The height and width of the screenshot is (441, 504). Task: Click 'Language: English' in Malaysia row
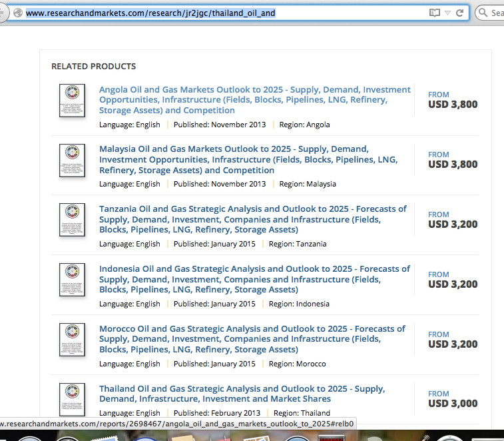click(x=130, y=184)
